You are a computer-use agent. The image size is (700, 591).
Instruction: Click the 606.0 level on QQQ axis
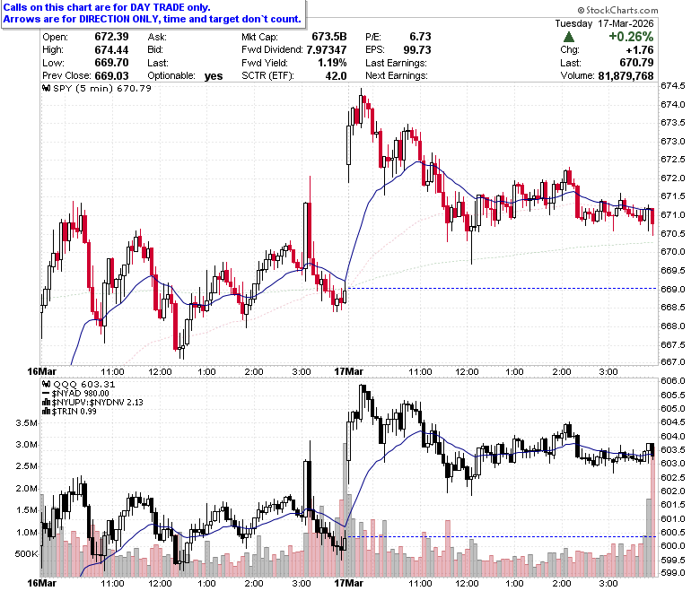click(x=673, y=380)
